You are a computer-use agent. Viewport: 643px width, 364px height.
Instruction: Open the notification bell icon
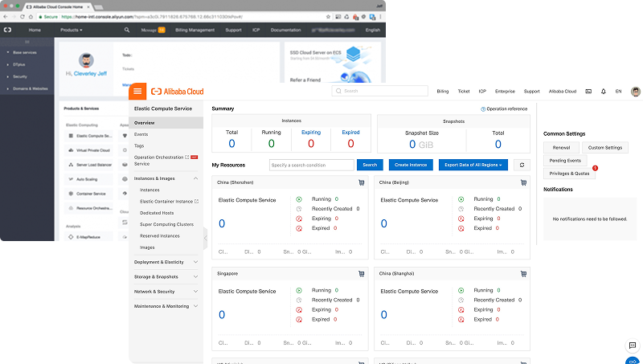tap(604, 92)
